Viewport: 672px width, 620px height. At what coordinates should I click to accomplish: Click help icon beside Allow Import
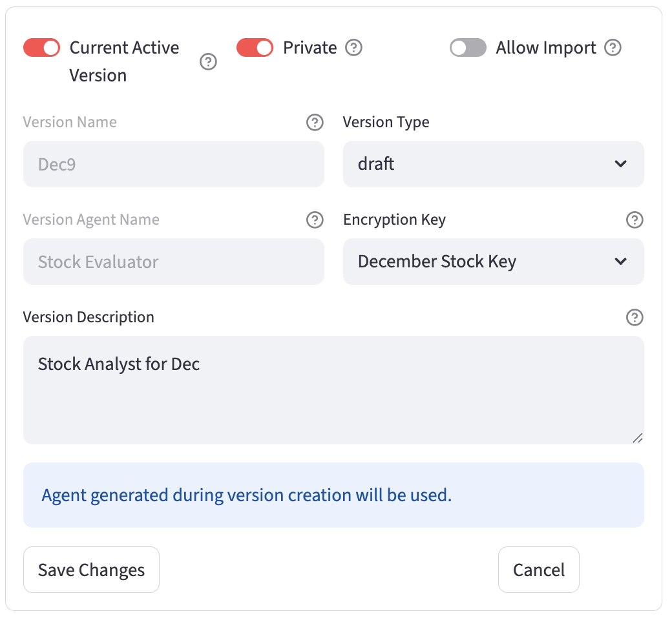coord(613,48)
